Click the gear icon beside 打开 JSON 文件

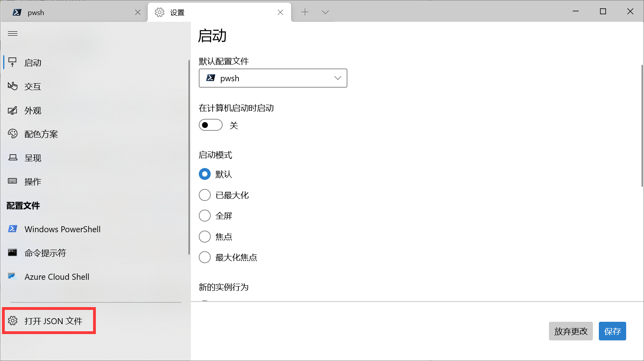[13, 321]
